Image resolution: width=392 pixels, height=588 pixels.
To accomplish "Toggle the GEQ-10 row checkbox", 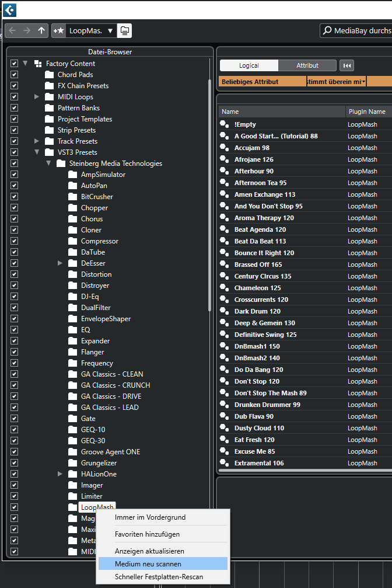I will 14,429.
